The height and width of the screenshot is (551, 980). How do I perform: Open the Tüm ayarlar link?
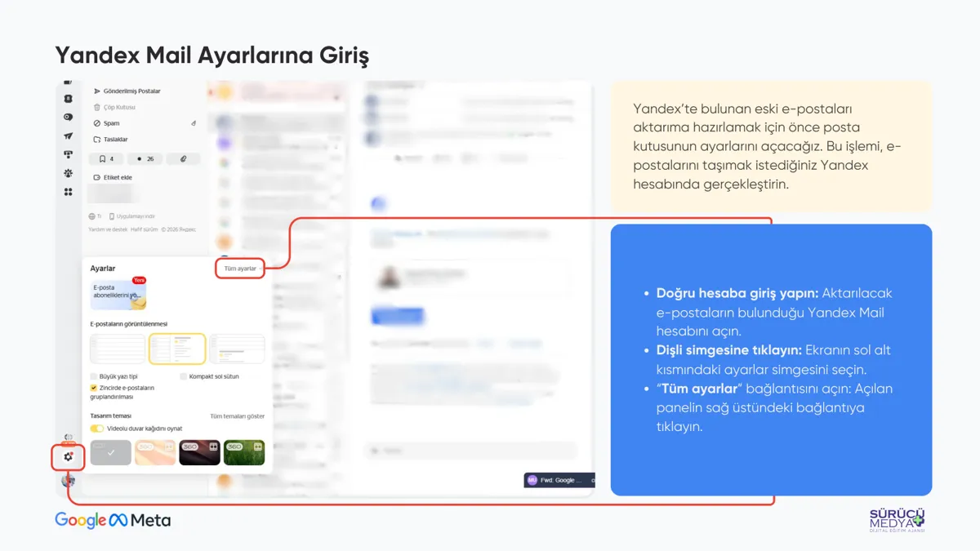(x=240, y=269)
